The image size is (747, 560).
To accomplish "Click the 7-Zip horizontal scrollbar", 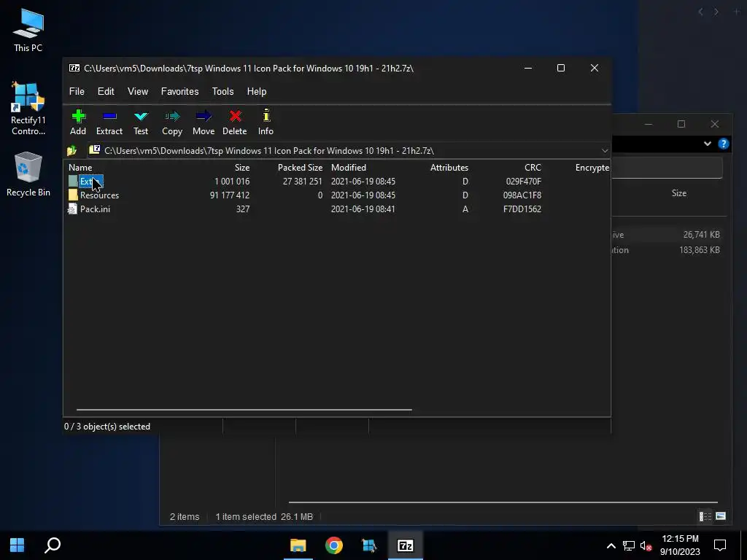I will (x=244, y=410).
